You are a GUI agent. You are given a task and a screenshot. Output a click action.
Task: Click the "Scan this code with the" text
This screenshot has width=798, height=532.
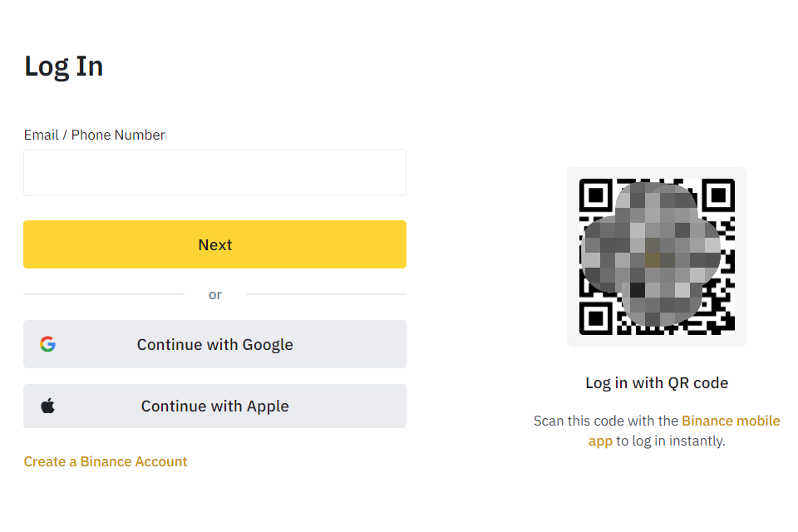(x=606, y=421)
